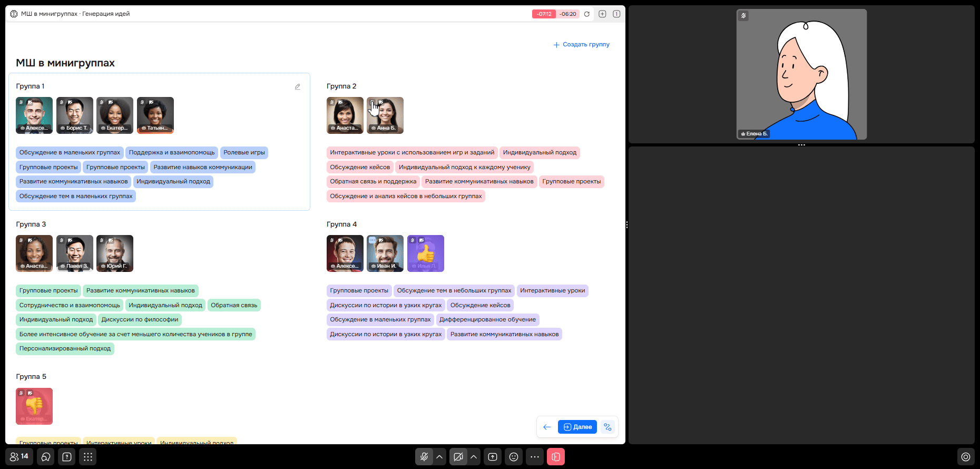Click the muted mic icon on Елена Б. video
Viewport: 980px width, 469px height.
coord(743,16)
